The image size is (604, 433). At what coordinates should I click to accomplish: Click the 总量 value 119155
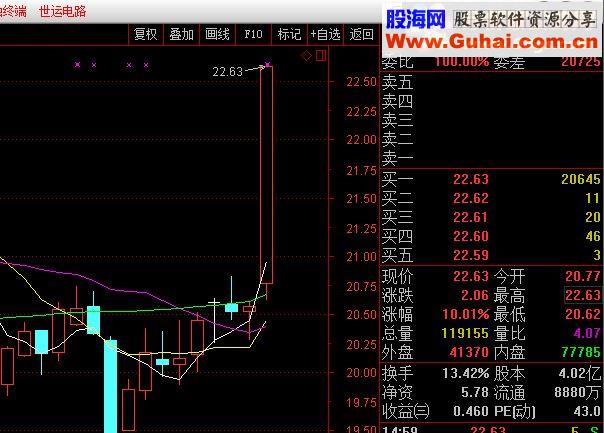(465, 333)
